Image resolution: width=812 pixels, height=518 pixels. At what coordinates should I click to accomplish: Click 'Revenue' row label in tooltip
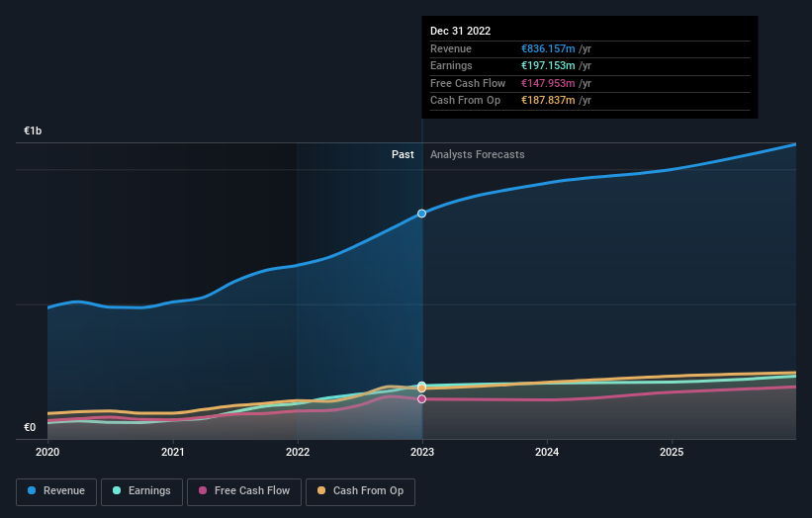(451, 48)
